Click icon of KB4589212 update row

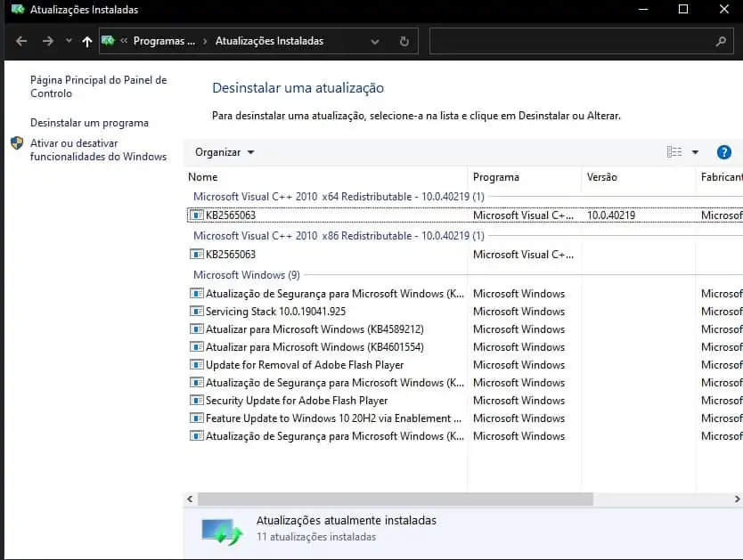197,329
